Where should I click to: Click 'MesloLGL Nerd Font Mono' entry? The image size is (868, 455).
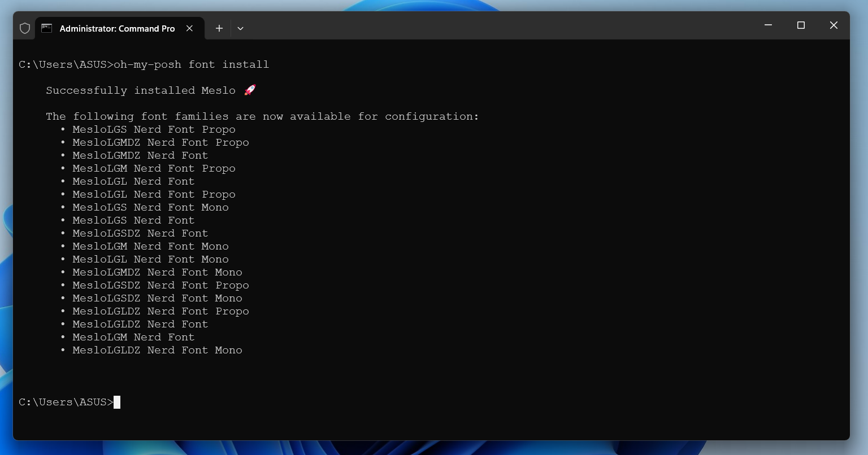(x=150, y=259)
